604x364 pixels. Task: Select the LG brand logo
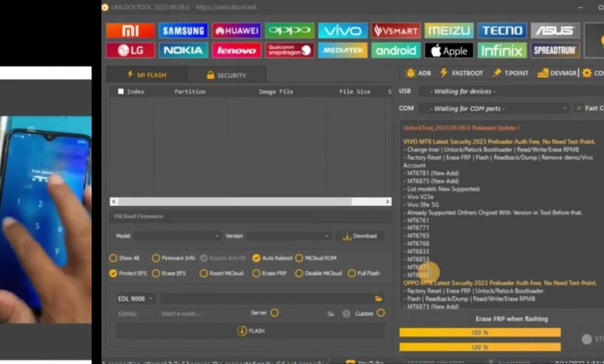tap(130, 50)
